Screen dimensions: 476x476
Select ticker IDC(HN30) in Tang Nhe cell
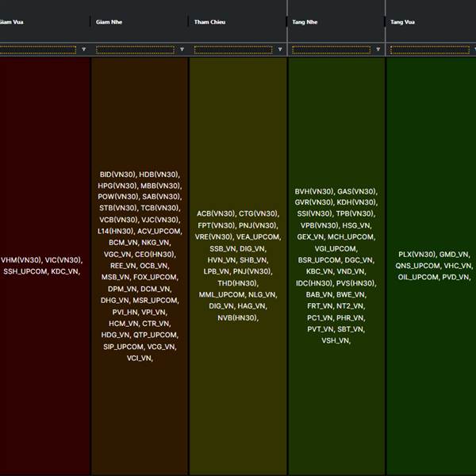pos(314,283)
